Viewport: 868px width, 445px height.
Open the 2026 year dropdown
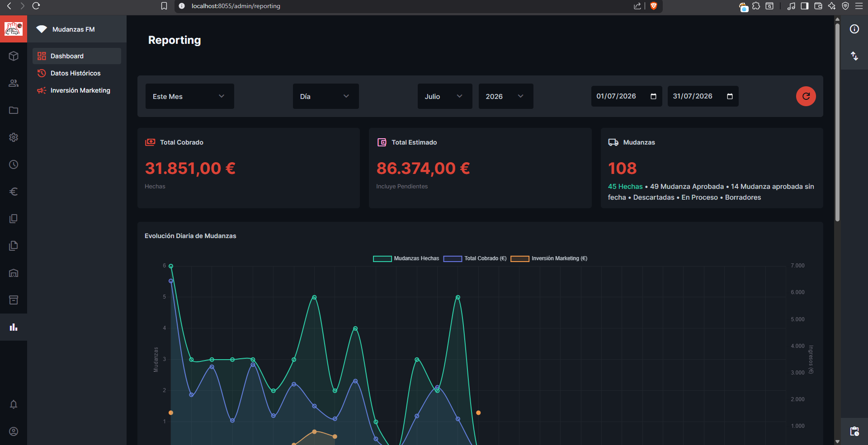pos(506,96)
